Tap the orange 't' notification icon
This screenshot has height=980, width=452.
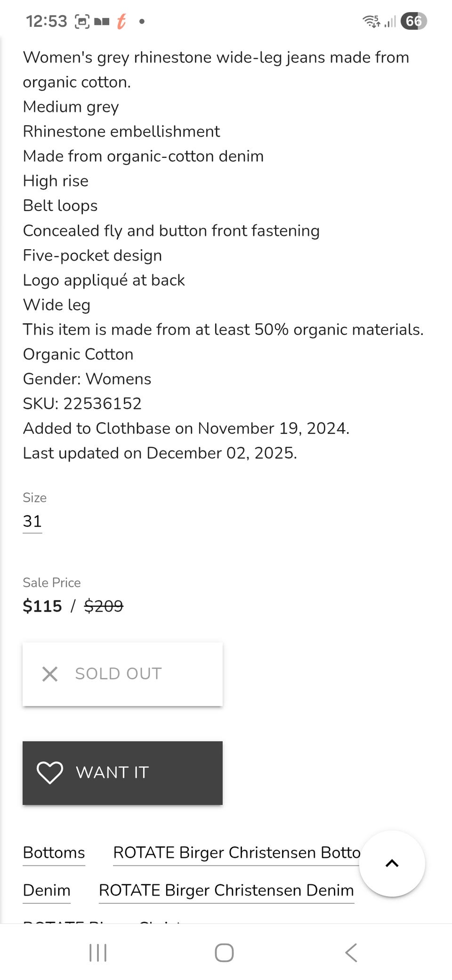click(121, 21)
